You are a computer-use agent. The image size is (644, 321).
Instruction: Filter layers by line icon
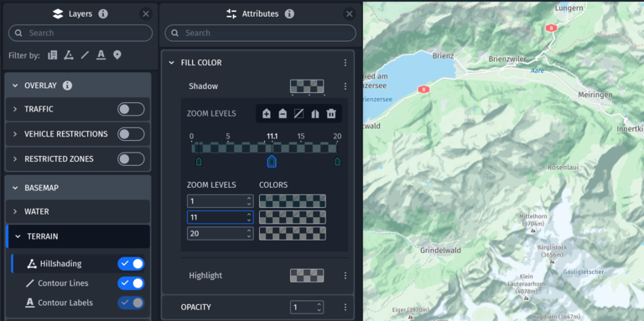point(85,55)
